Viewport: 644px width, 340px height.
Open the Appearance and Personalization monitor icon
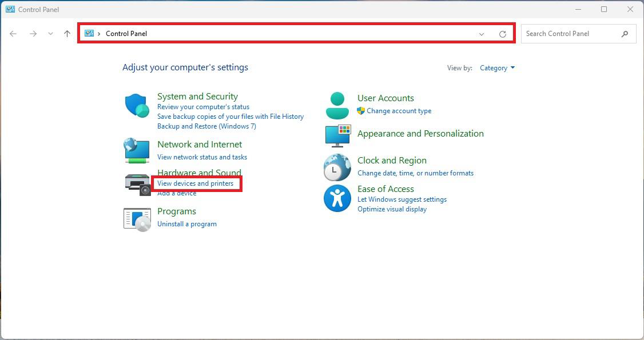coord(337,135)
